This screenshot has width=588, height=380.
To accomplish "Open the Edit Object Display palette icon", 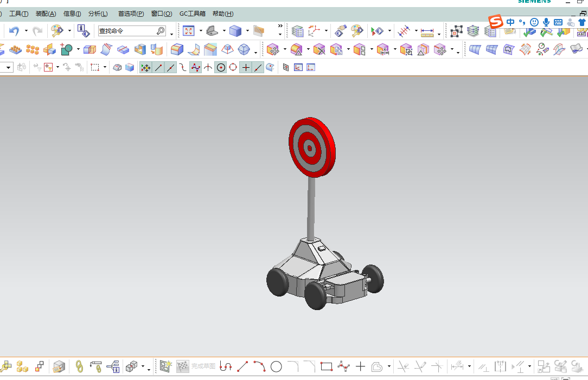I will tap(57, 31).
